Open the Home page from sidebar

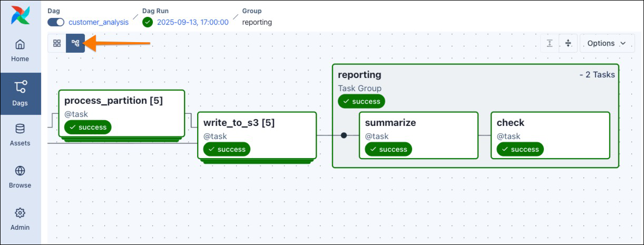click(x=20, y=51)
